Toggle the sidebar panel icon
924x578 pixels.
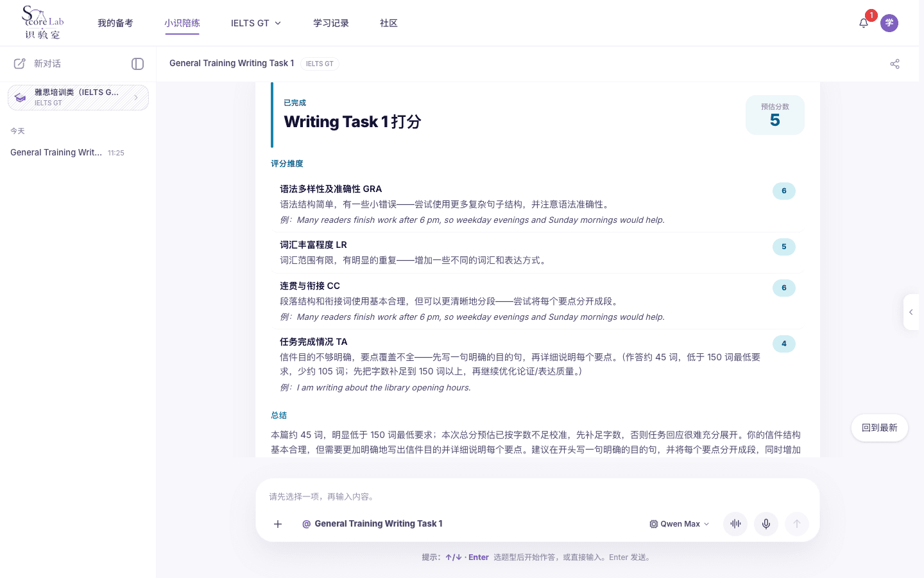pos(137,64)
